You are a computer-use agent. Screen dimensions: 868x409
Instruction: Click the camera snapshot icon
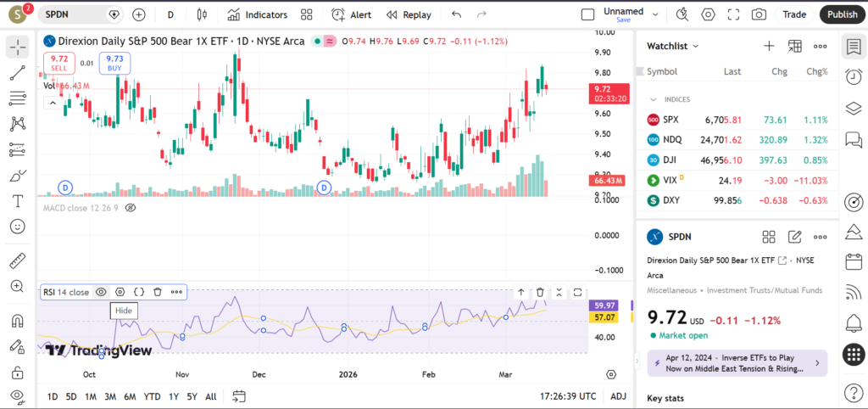pyautogui.click(x=759, y=14)
